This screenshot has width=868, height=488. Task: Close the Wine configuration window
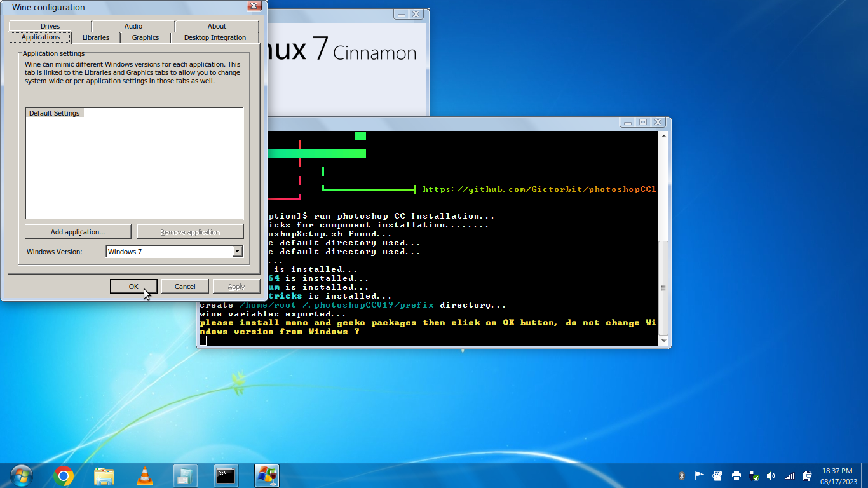(254, 6)
